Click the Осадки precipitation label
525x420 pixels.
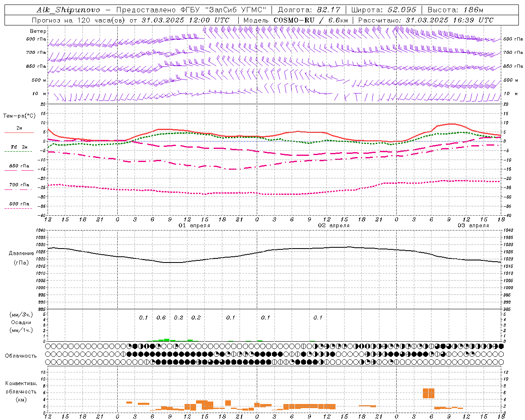pos(21,323)
